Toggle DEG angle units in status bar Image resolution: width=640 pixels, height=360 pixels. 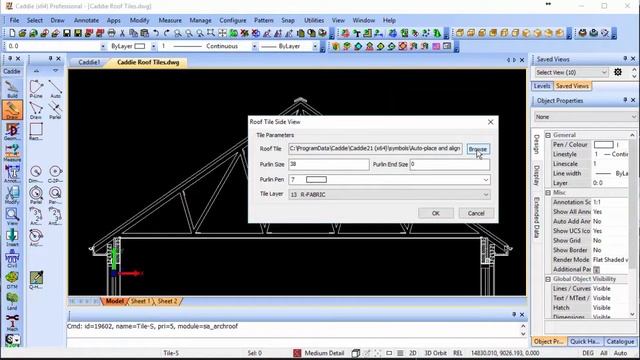588,353
